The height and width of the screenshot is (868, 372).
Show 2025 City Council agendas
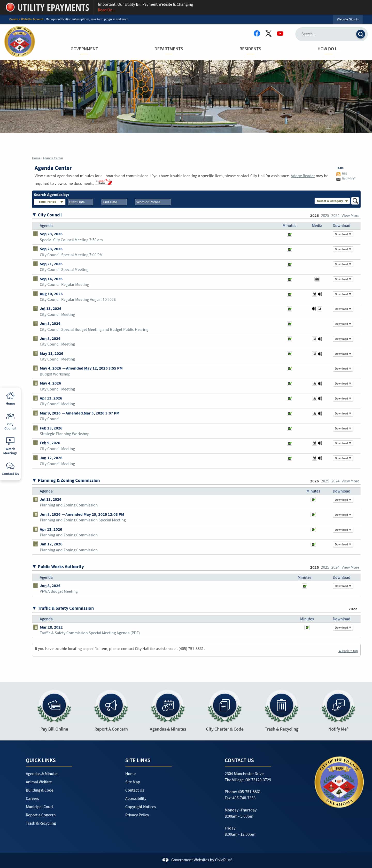tap(325, 216)
